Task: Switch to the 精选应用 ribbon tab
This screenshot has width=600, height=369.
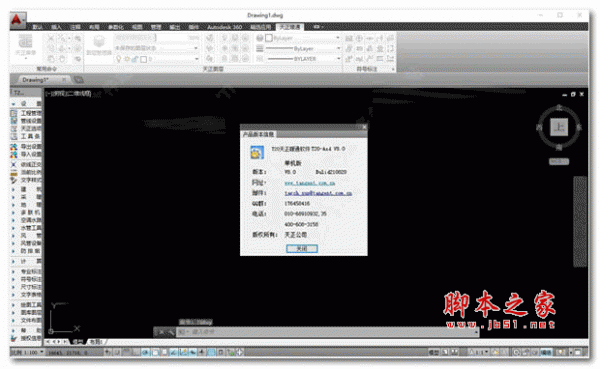Action: [x=260, y=27]
